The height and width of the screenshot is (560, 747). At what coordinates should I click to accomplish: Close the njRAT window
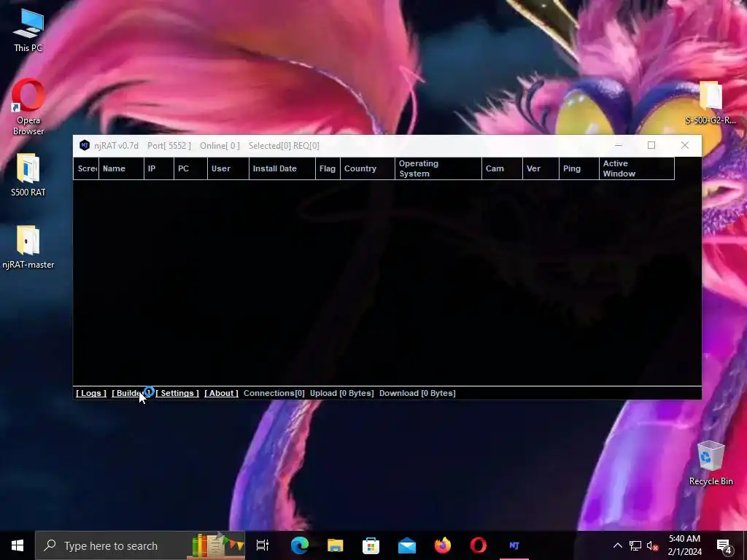point(684,145)
